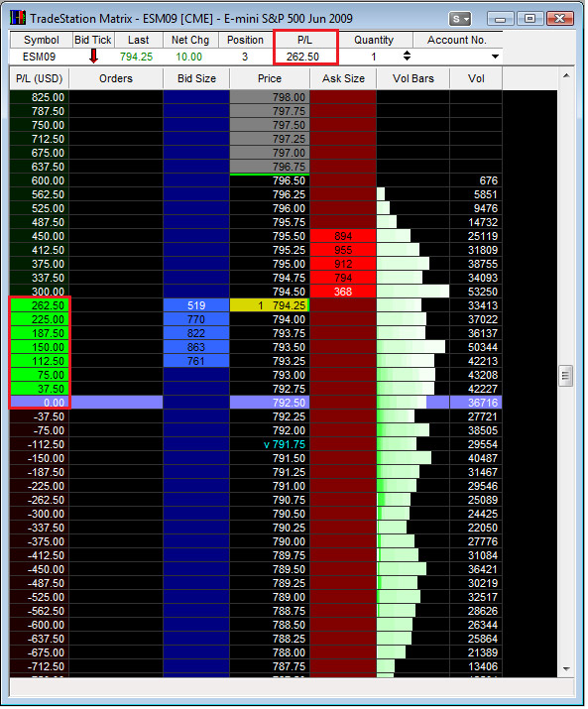Click the vertical scrollbar thumb
The image size is (588, 709).
[x=566, y=375]
